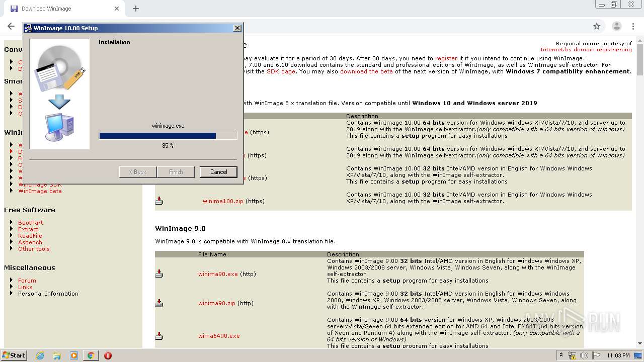644x362 pixels.
Task: Click the scrollbar down arrow at the bottom
Action: point(640,344)
